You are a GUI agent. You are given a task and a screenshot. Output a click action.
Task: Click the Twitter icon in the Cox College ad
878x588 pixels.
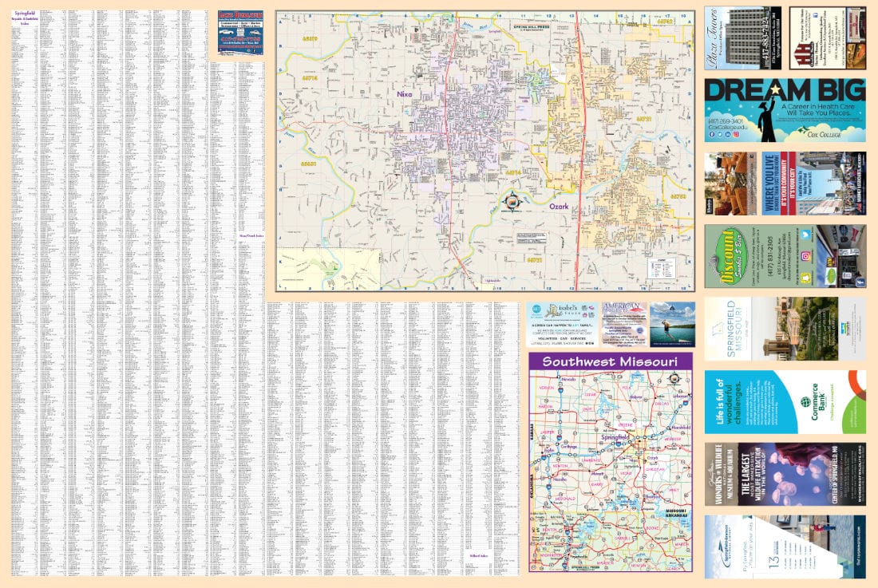(719, 134)
